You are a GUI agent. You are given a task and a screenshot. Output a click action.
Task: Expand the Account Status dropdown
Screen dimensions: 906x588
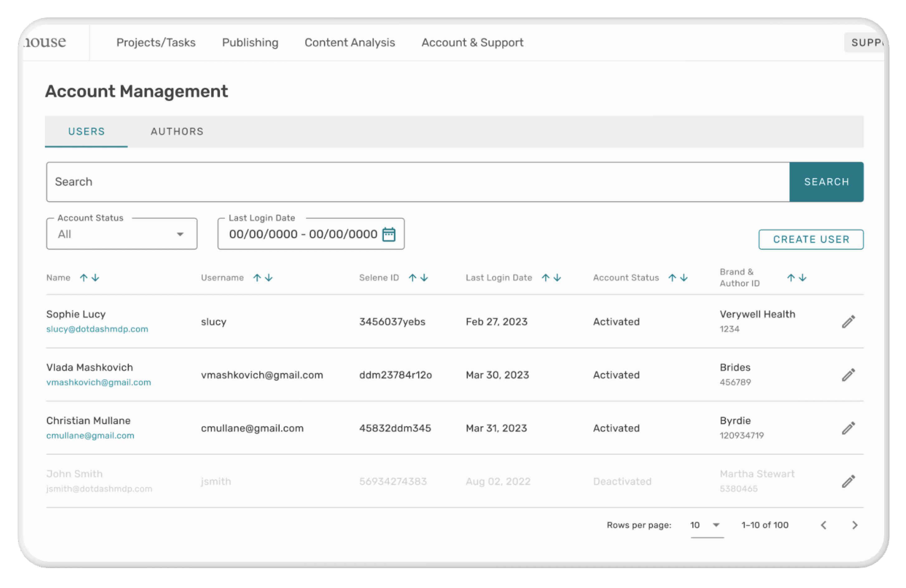(x=122, y=234)
